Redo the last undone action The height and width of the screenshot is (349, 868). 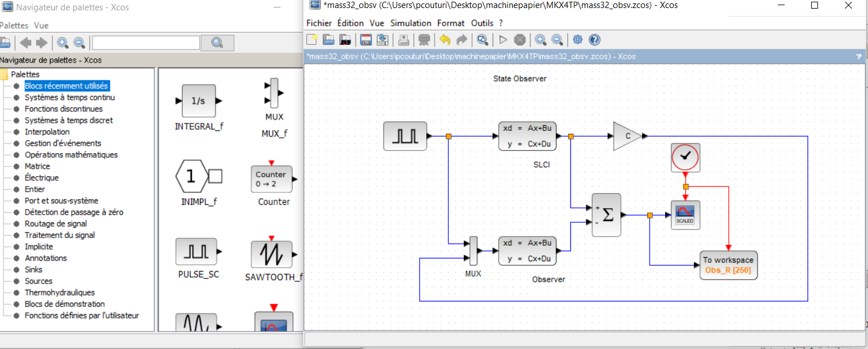[x=462, y=40]
